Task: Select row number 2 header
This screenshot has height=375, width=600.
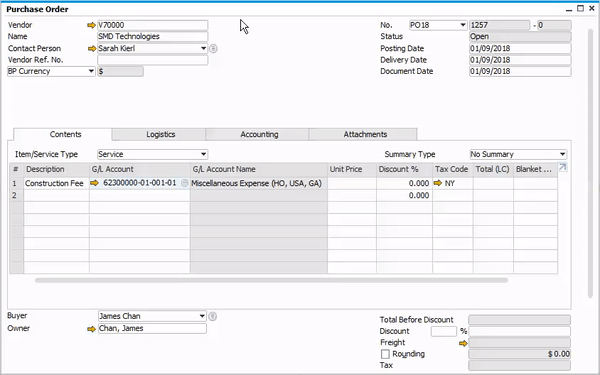Action: [x=16, y=196]
